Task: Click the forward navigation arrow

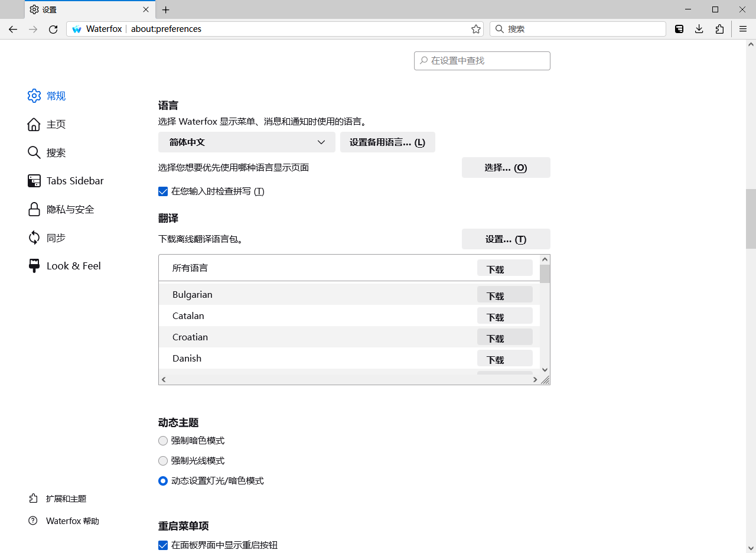Action: pos(33,29)
